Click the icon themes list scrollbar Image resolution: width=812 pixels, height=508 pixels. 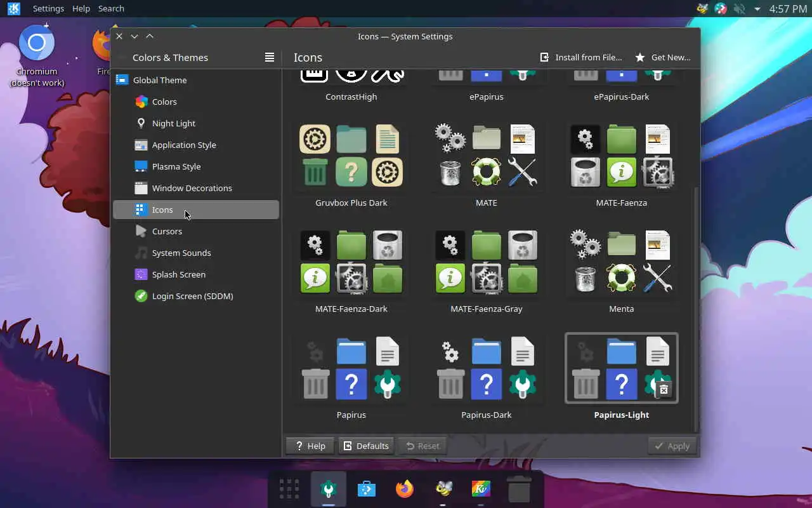pos(697,308)
